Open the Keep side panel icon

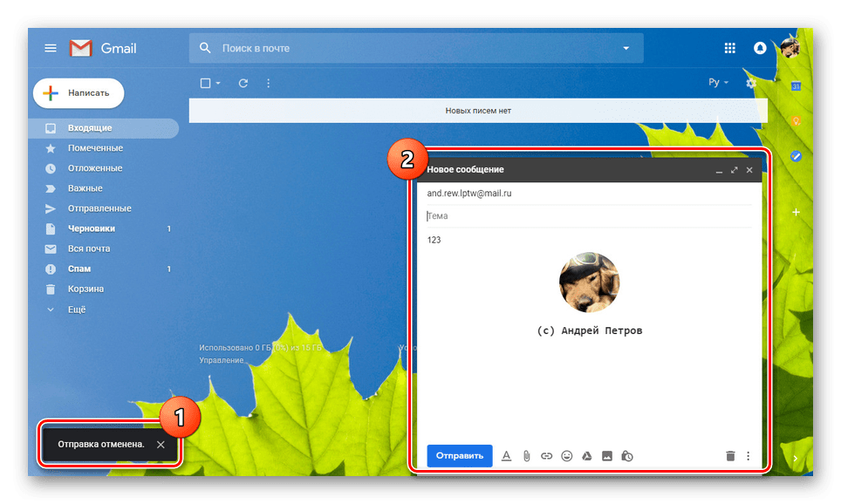tap(796, 121)
